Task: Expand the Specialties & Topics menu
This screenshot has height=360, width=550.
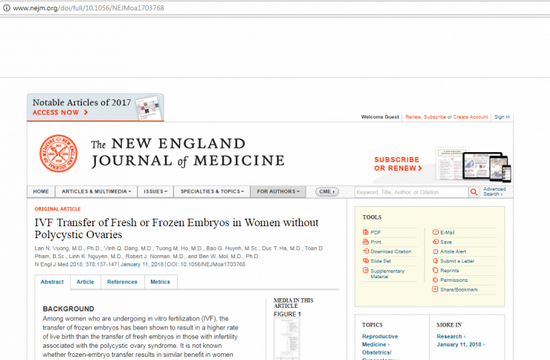Action: (x=212, y=192)
